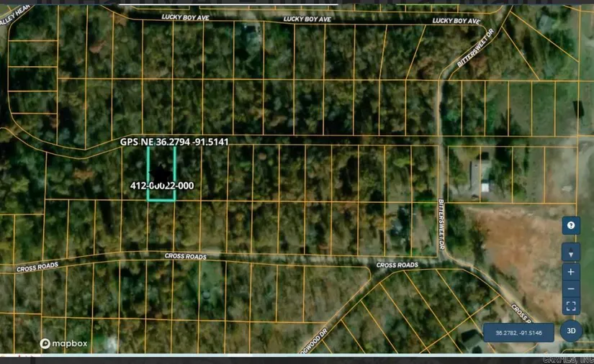The height and width of the screenshot is (364, 594).
Task: Zoom out using the minus button
Action: point(570,289)
